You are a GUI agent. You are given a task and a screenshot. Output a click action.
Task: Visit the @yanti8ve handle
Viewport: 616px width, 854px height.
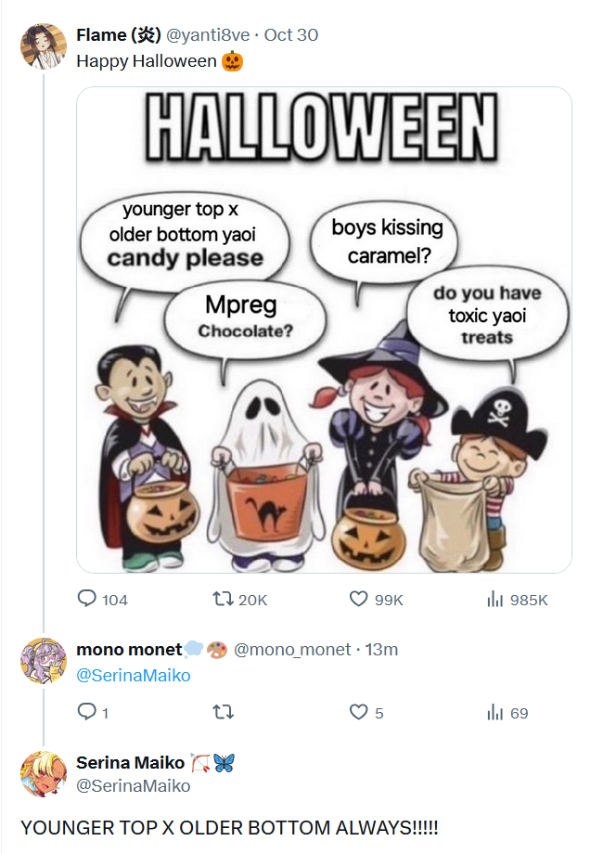pyautogui.click(x=208, y=35)
